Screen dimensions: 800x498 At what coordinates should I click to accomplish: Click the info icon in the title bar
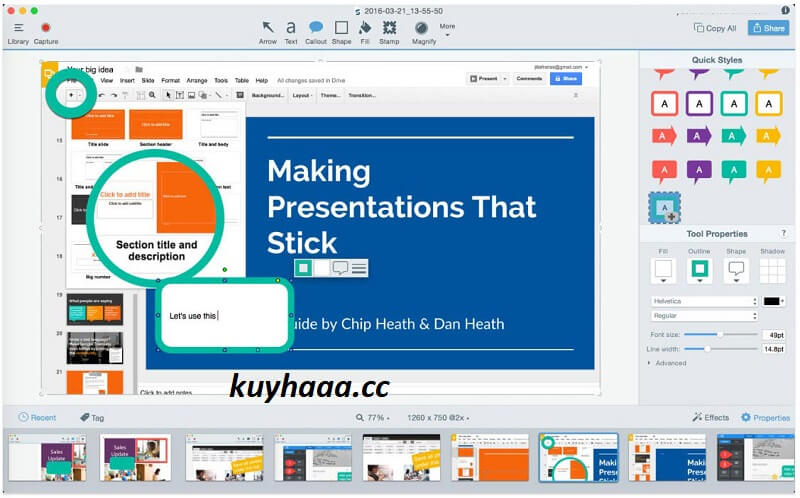(x=785, y=10)
